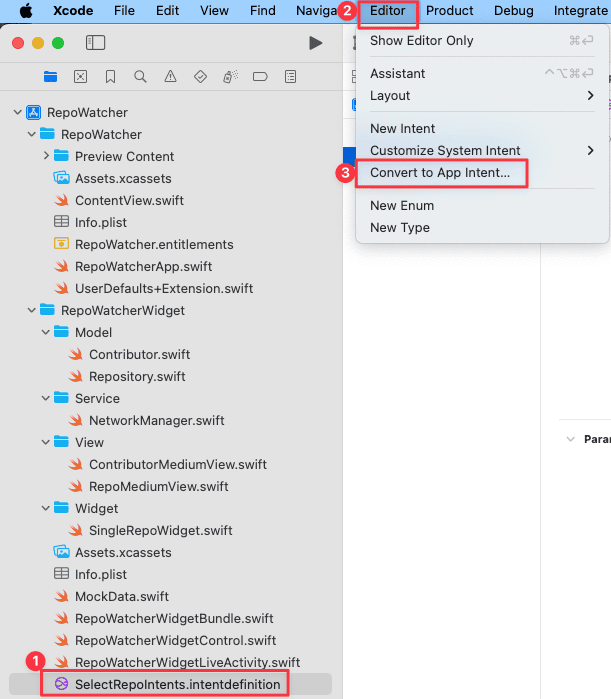Open the View menu
This screenshot has width=611, height=699.
pyautogui.click(x=214, y=11)
